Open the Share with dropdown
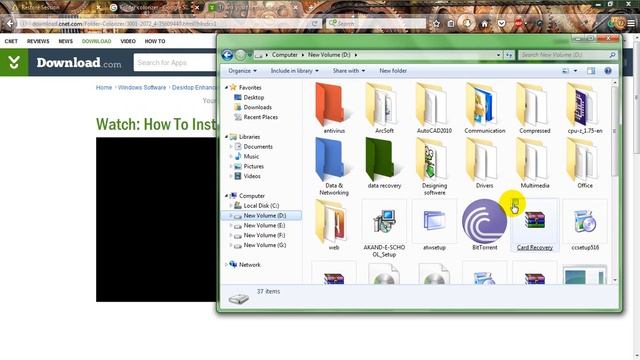This screenshot has width=640, height=360. pyautogui.click(x=349, y=71)
